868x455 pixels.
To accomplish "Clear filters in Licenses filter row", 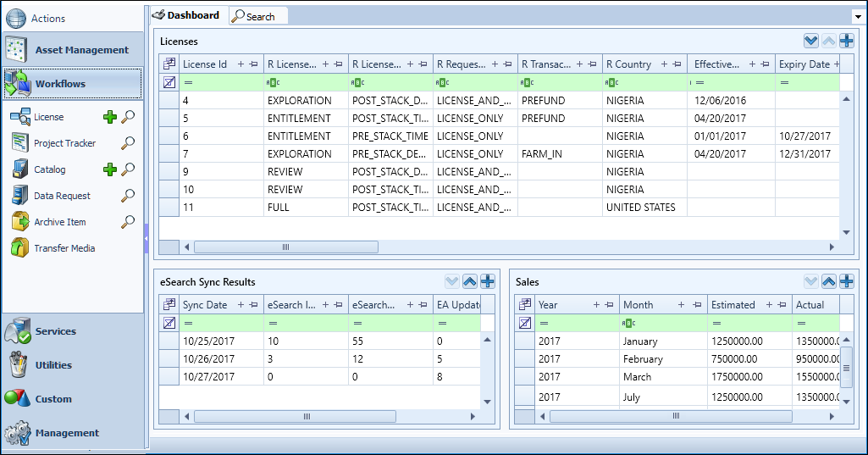I will click(169, 82).
